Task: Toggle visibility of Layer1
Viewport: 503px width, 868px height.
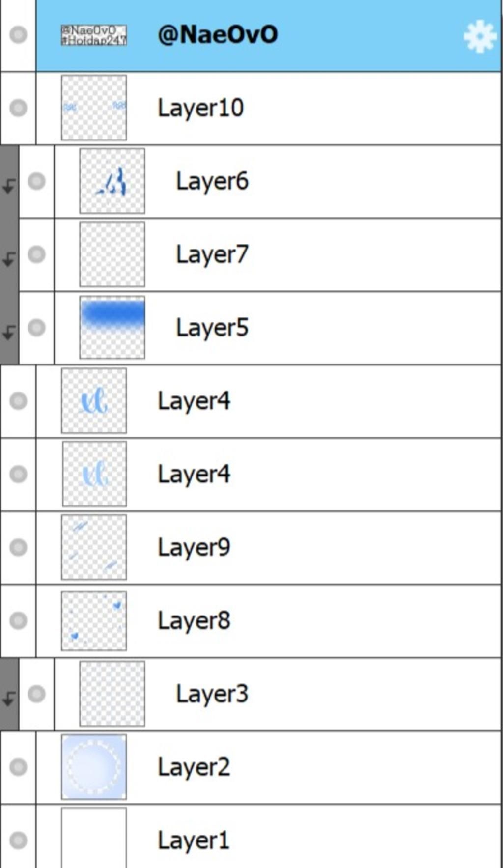Action: tap(18, 840)
